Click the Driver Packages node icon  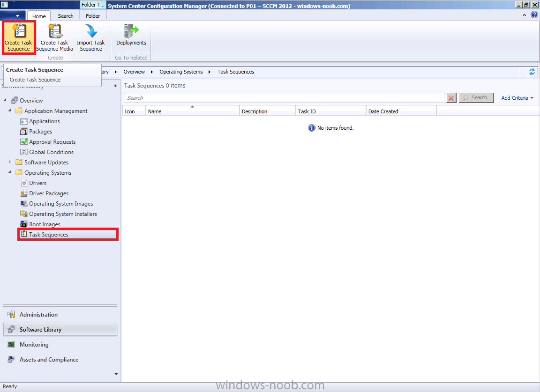(24, 193)
